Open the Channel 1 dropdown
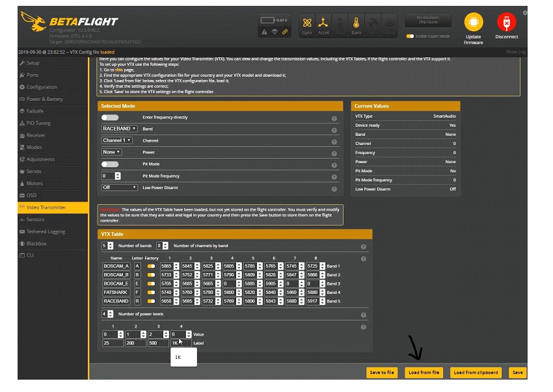 (x=116, y=140)
